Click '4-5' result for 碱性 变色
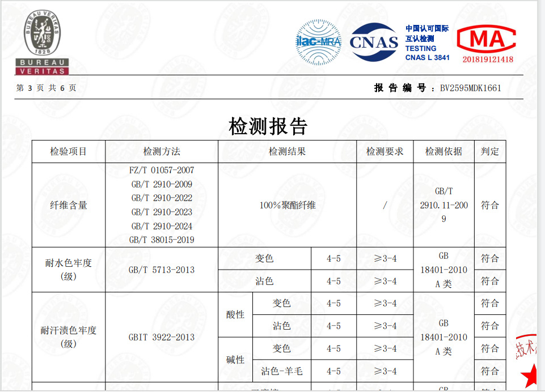Image resolution: width=545 pixels, height=392 pixels. pyautogui.click(x=333, y=348)
